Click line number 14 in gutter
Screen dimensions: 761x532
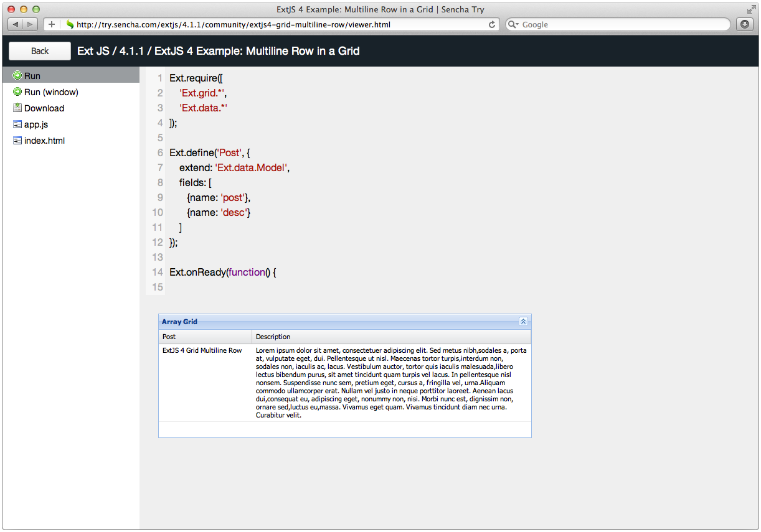tap(157, 273)
